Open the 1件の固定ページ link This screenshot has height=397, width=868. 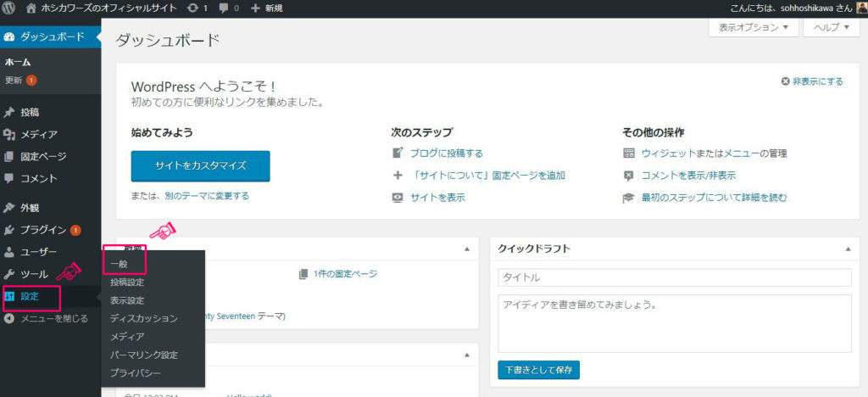point(345,274)
